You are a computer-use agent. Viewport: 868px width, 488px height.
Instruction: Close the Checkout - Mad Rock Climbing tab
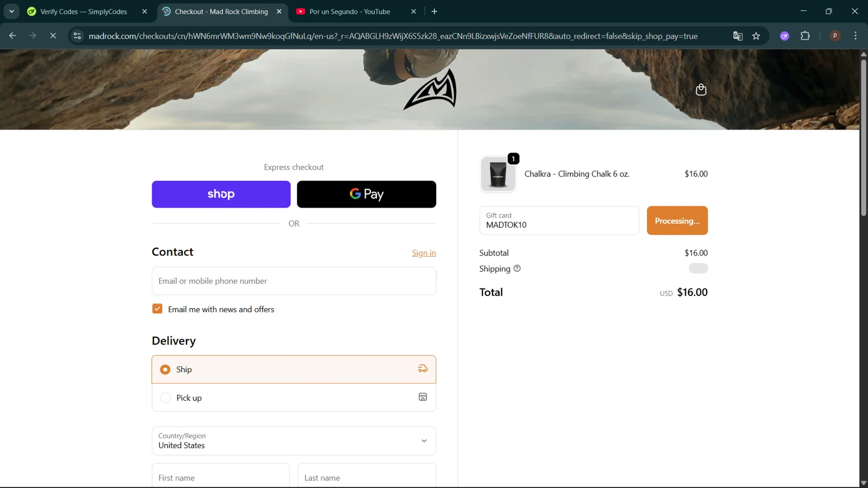click(x=279, y=12)
